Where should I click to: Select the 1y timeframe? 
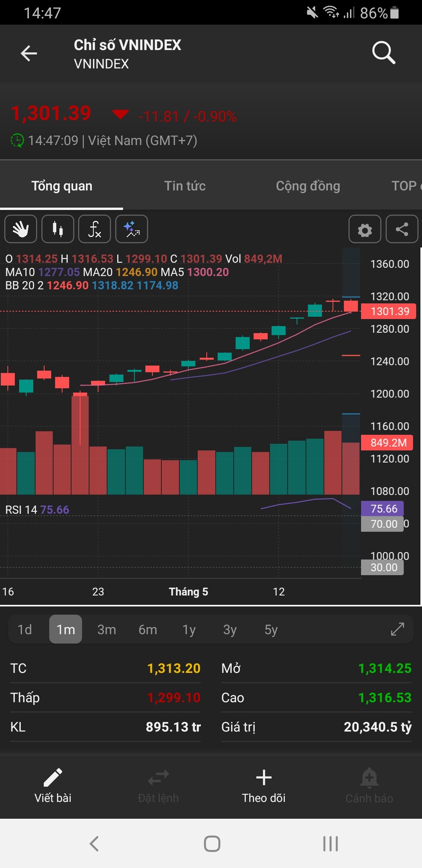pos(189,629)
